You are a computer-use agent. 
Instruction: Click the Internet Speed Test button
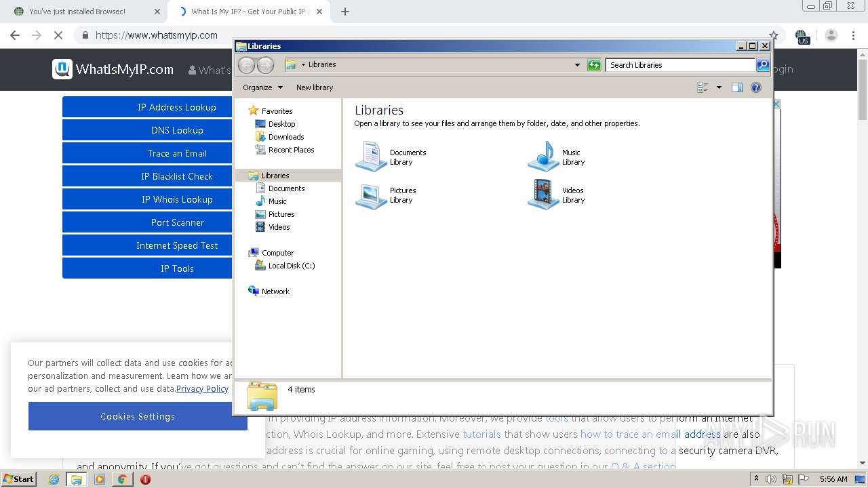tap(177, 245)
